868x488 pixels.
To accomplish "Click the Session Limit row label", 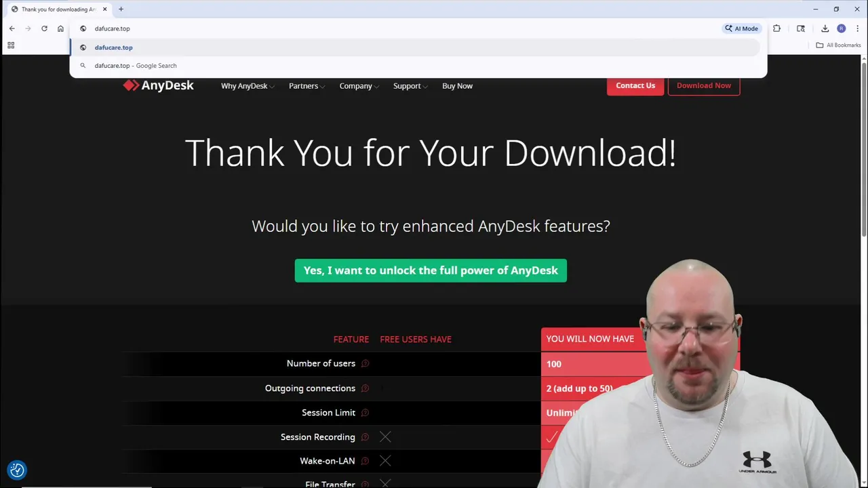I will pyautogui.click(x=328, y=413).
